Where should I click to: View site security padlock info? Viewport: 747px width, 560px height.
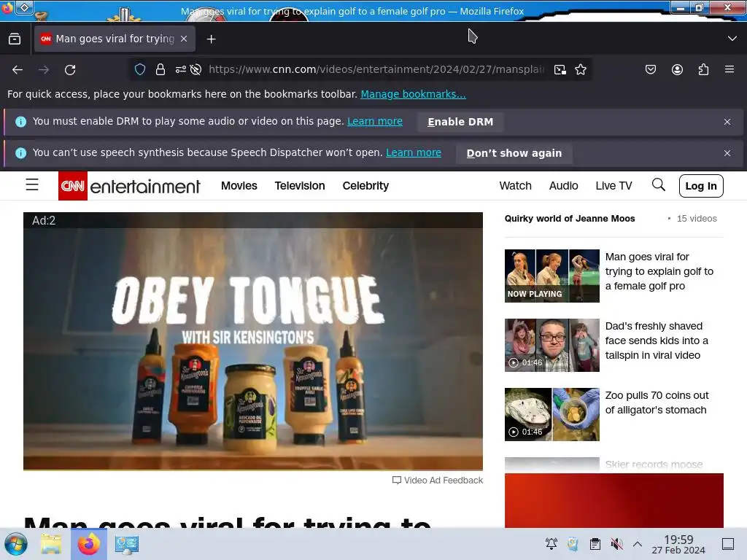pyautogui.click(x=160, y=69)
